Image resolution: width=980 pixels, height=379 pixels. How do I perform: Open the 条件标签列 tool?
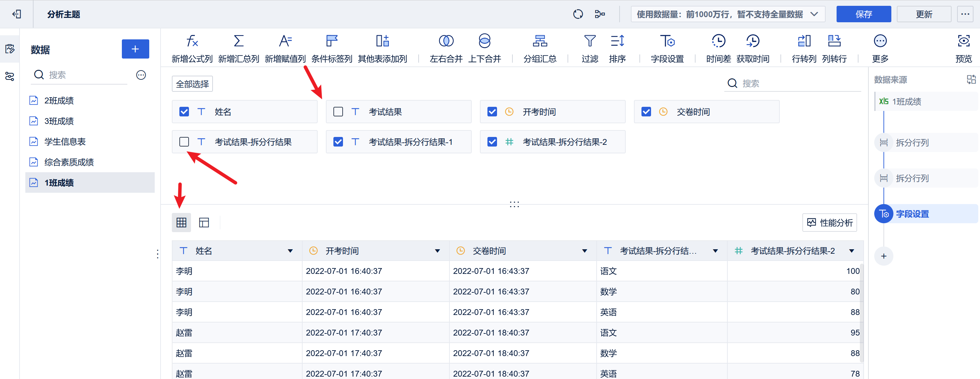click(331, 47)
